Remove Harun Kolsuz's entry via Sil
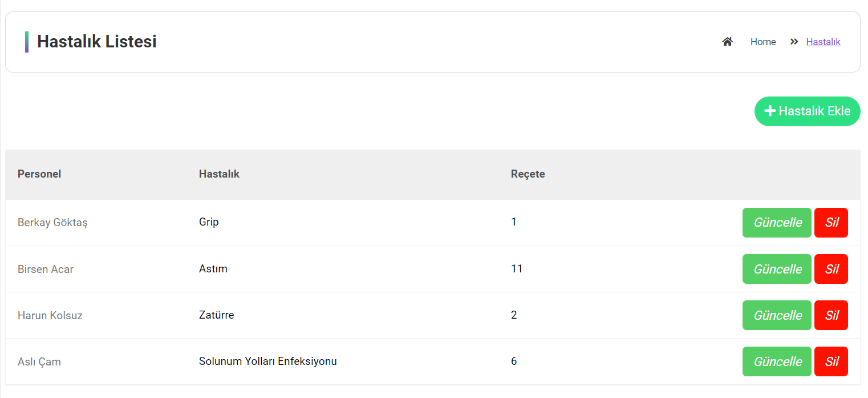 pos(831,315)
